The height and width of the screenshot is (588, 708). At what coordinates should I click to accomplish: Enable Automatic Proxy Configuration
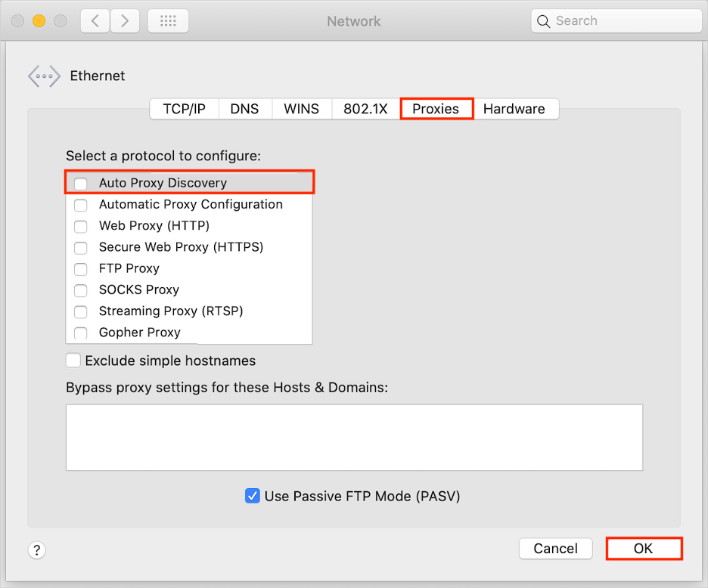[x=80, y=205]
